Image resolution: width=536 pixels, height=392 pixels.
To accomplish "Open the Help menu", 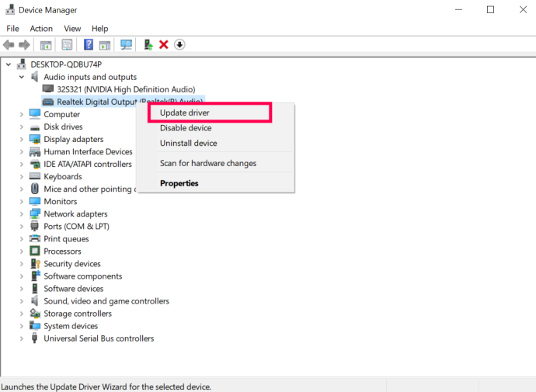I will click(99, 29).
